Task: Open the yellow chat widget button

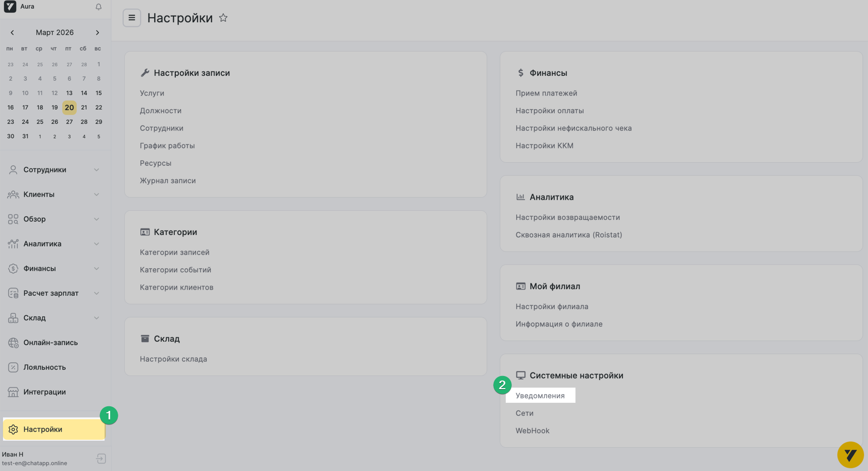Action: click(x=850, y=455)
